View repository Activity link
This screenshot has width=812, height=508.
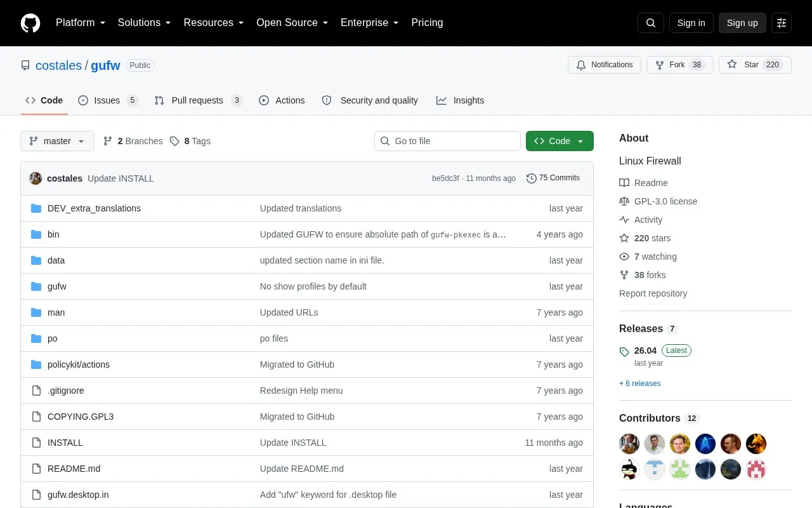[x=641, y=220]
